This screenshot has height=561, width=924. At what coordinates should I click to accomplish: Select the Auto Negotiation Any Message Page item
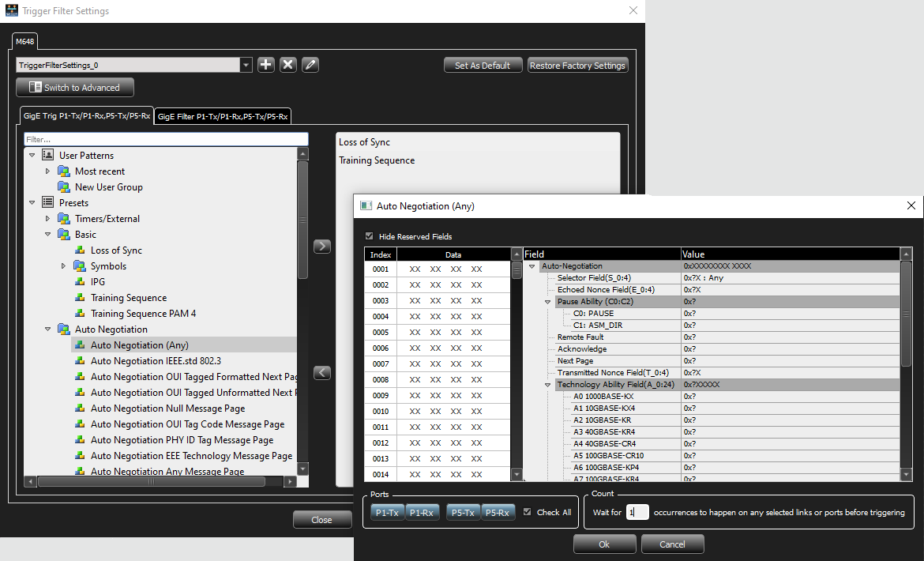pos(167,472)
